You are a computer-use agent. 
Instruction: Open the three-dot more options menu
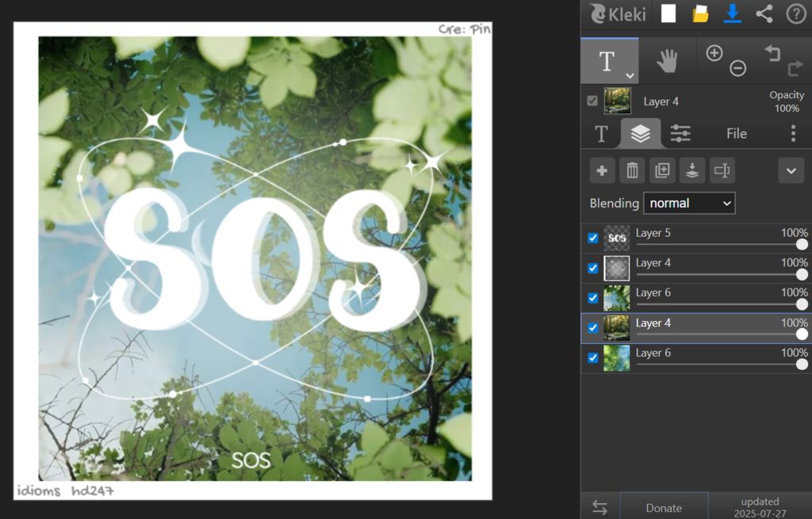coord(793,133)
